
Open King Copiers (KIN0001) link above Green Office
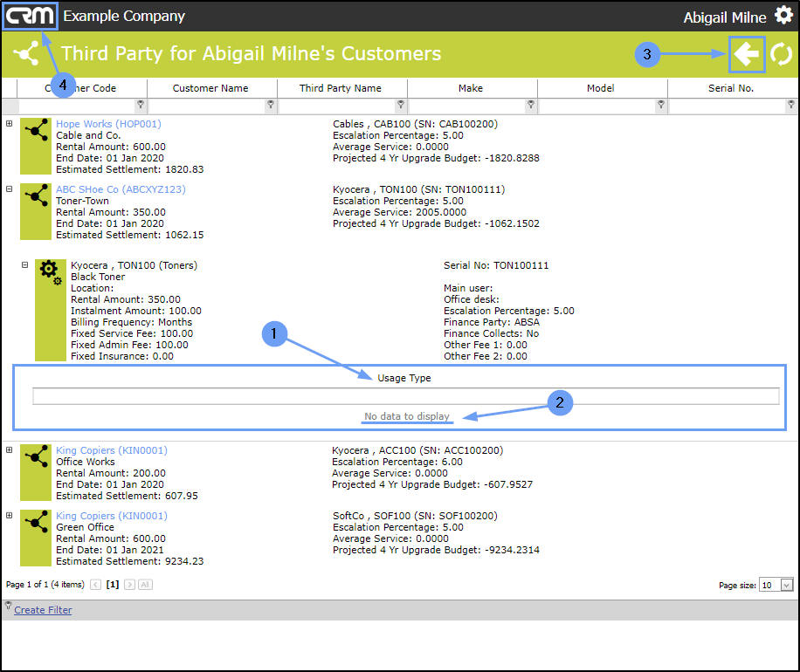(x=111, y=516)
